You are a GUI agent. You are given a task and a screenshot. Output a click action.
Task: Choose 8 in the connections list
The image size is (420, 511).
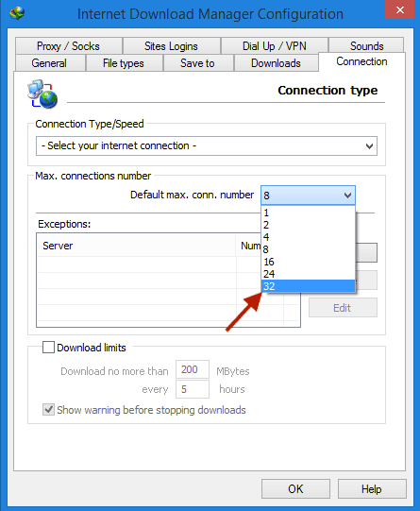[308, 249]
